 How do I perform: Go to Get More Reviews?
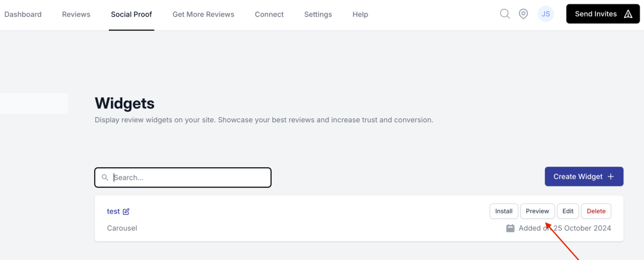(203, 14)
